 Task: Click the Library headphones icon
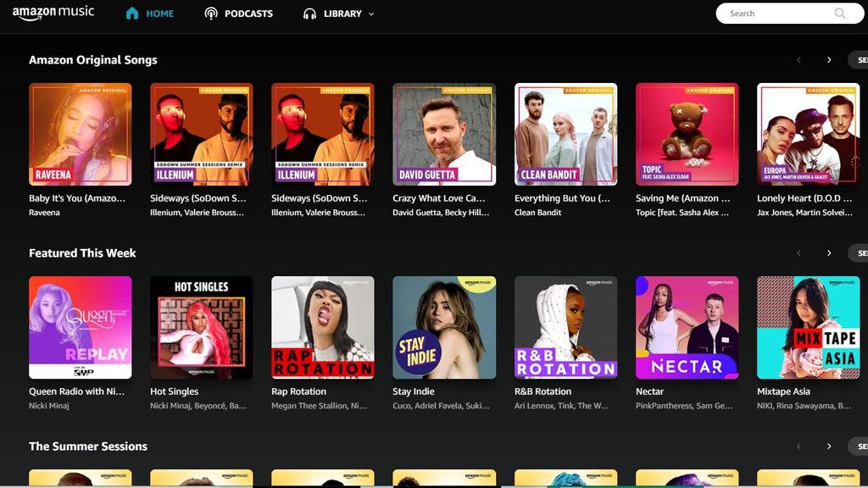point(309,14)
